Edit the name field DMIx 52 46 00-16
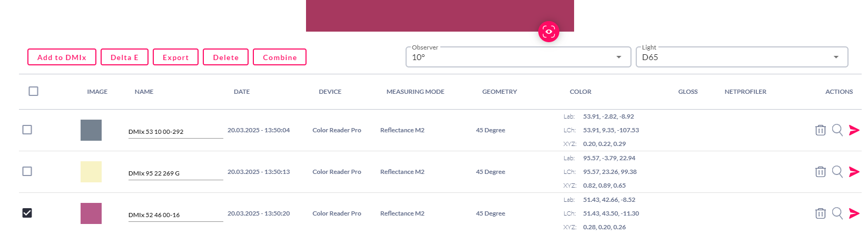 175,215
